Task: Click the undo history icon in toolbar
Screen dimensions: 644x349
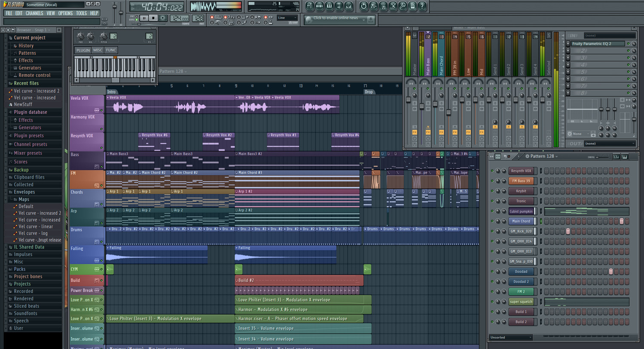Action: click(363, 6)
